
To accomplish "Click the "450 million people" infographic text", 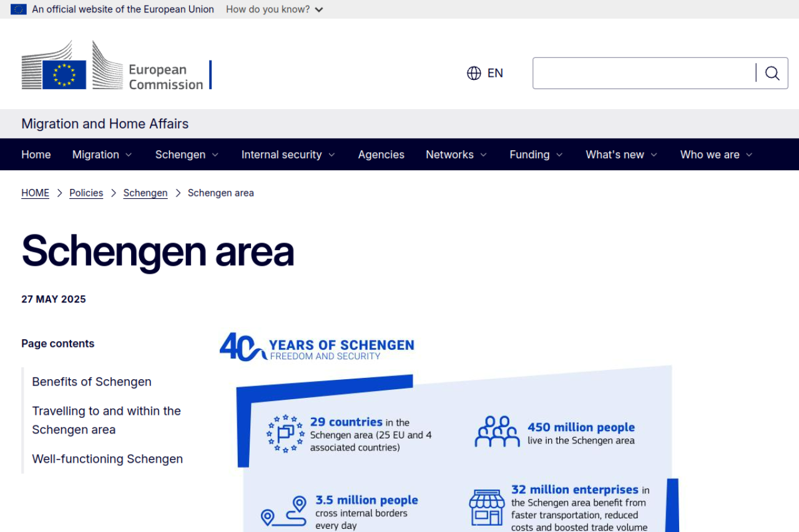I will click(581, 427).
